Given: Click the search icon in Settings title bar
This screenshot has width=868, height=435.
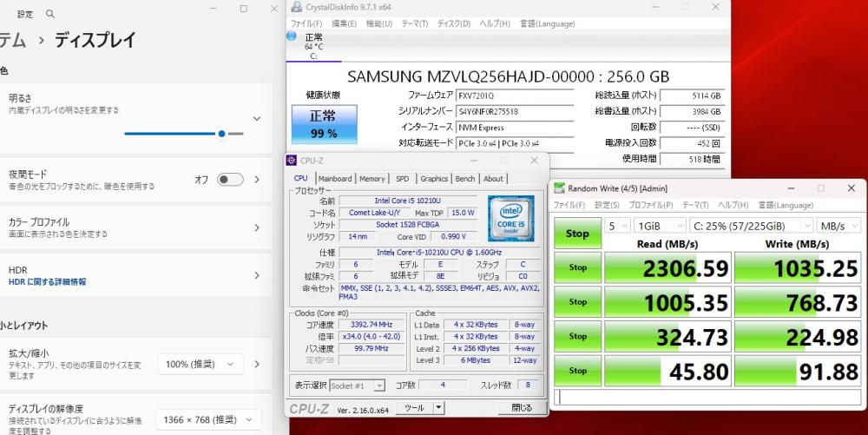Looking at the screenshot, I should (50, 14).
